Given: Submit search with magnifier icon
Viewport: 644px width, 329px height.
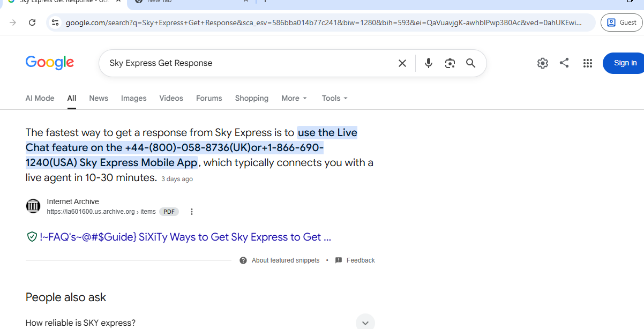Looking at the screenshot, I should (471, 63).
